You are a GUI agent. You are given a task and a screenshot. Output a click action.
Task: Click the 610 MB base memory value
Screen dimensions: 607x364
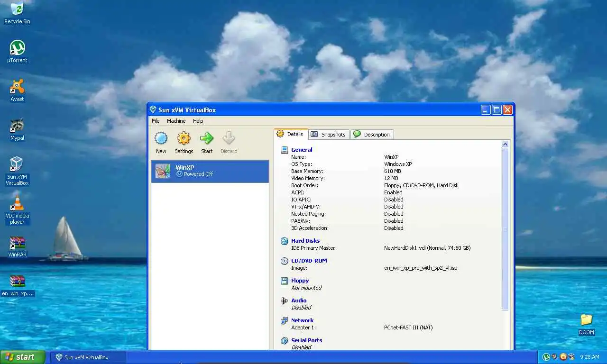click(392, 171)
